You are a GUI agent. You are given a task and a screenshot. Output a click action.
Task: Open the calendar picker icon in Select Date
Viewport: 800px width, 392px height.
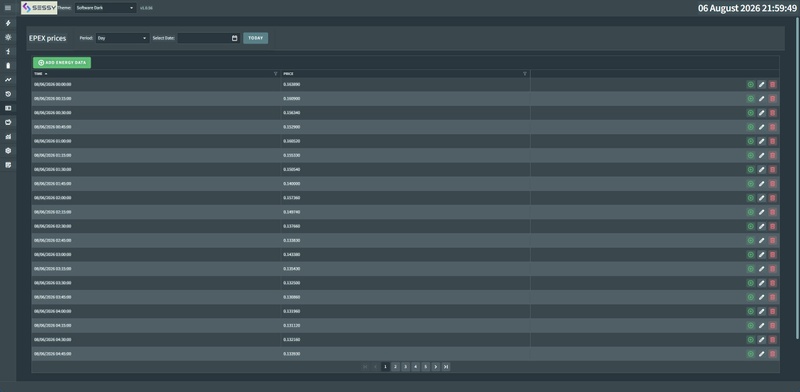pyautogui.click(x=235, y=38)
